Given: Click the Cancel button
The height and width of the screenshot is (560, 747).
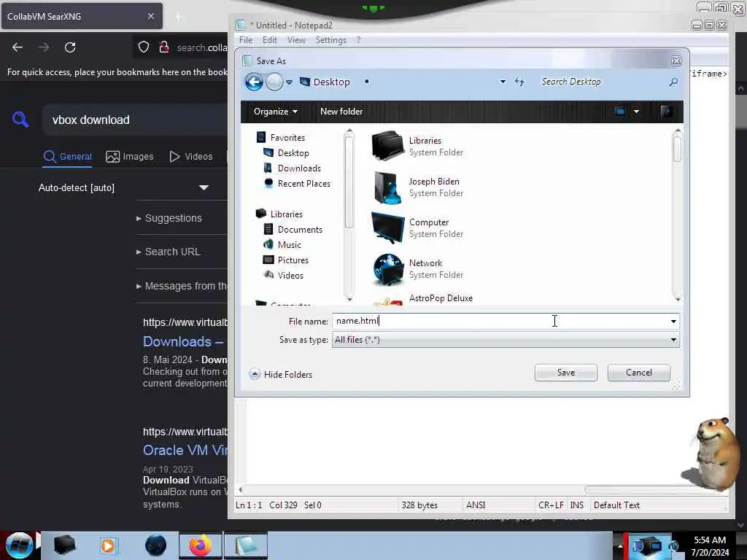Looking at the screenshot, I should (x=638, y=373).
